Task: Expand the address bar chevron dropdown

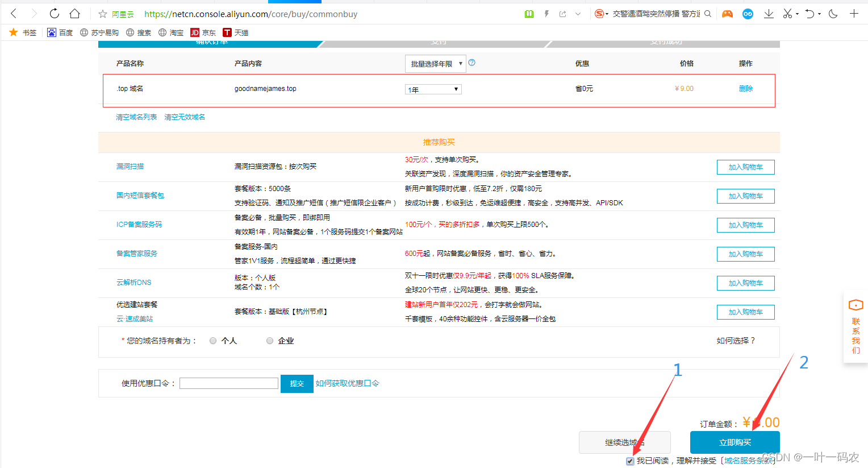Action: [x=578, y=14]
